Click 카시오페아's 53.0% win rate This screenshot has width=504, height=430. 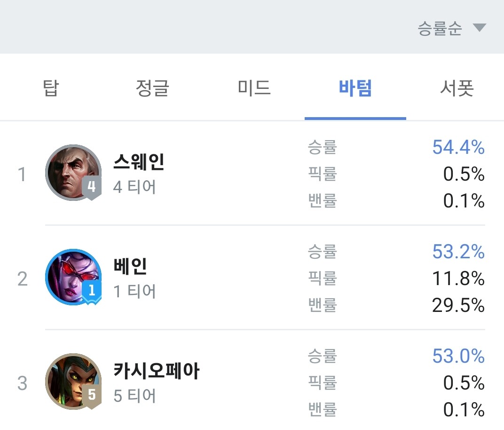coord(458,356)
